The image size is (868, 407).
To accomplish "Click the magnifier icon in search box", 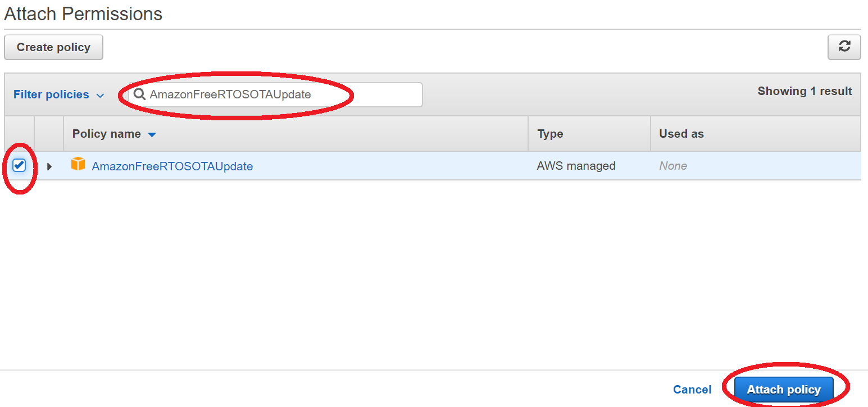I will click(139, 94).
